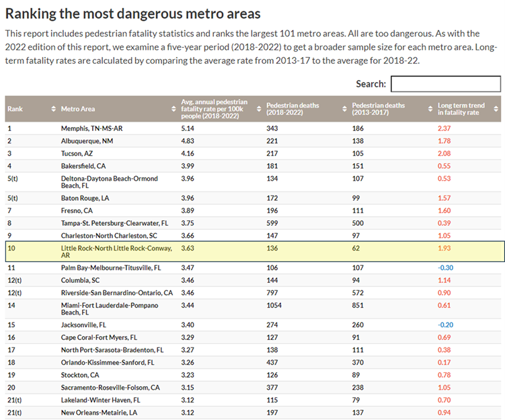Select the -0.30 trend value for Palm Bay
Viewport: 505px width, 420px height.
[444, 267]
